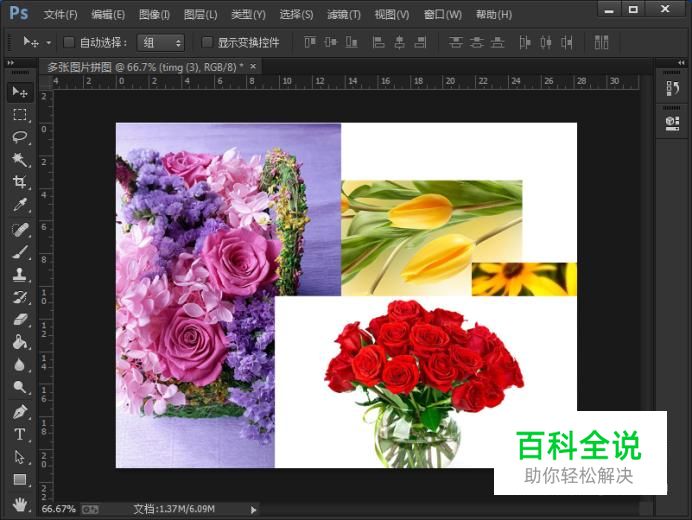Click align top edges icon
This screenshot has width=692, height=520.
[310, 42]
